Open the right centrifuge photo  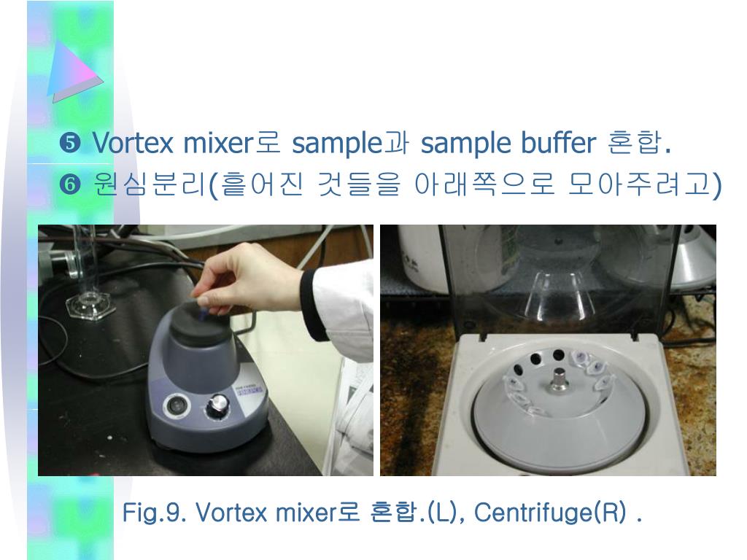[x=548, y=350]
